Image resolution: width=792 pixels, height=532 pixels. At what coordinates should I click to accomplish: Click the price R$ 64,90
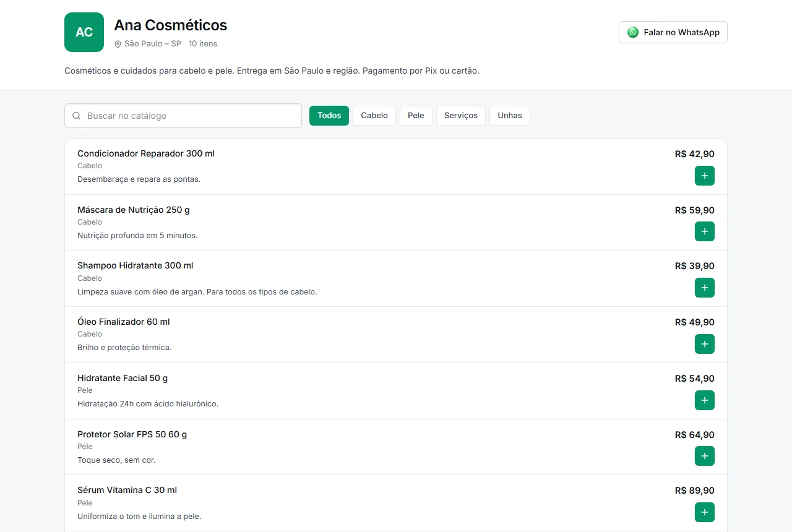point(695,435)
